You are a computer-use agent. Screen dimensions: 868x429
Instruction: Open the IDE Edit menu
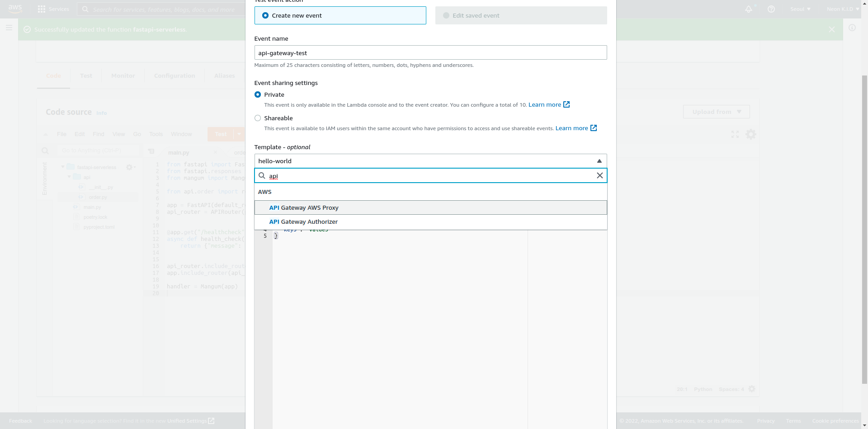coord(80,134)
